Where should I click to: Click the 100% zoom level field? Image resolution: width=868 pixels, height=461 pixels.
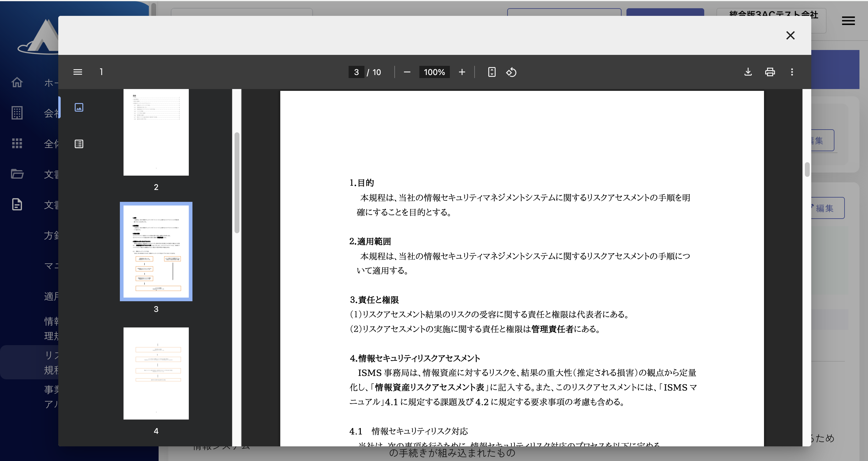coord(434,72)
